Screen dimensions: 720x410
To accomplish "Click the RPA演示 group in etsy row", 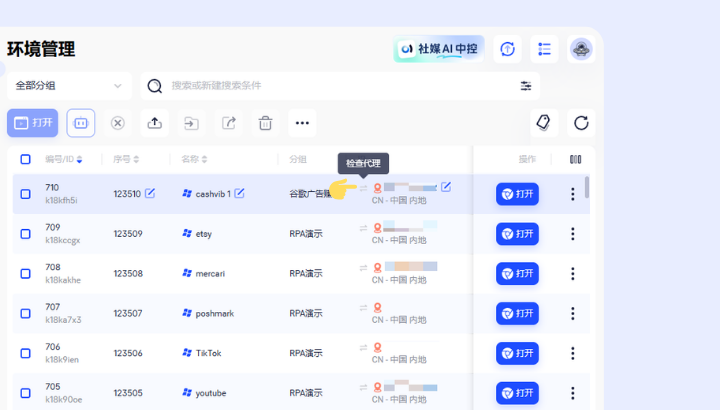I will [x=306, y=234].
